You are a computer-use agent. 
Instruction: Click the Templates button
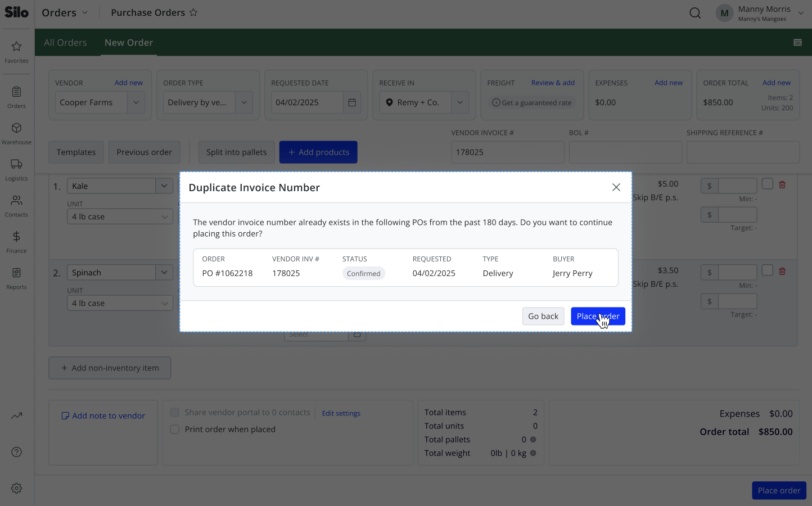(76, 152)
